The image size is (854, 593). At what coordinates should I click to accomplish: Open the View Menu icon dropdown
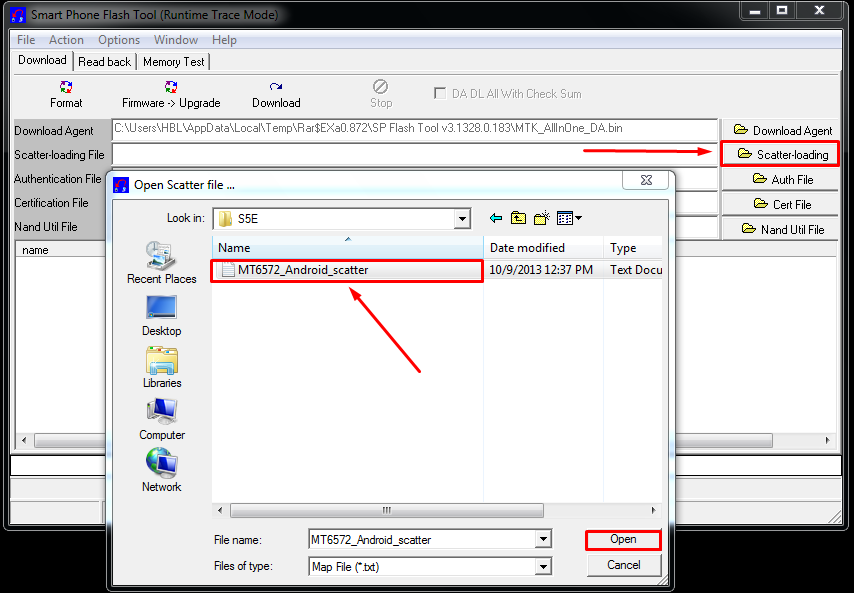click(570, 218)
